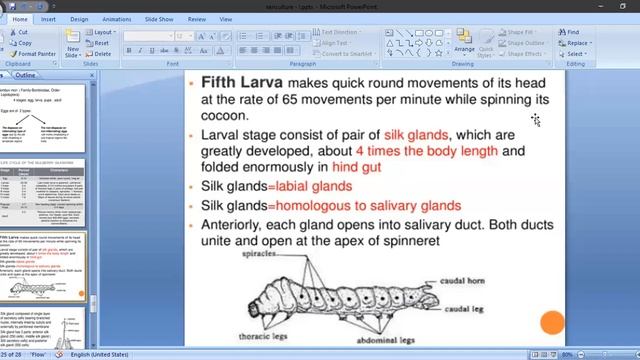This screenshot has height=360, width=640.
Task: Click the Find button
Action: click(x=569, y=32)
